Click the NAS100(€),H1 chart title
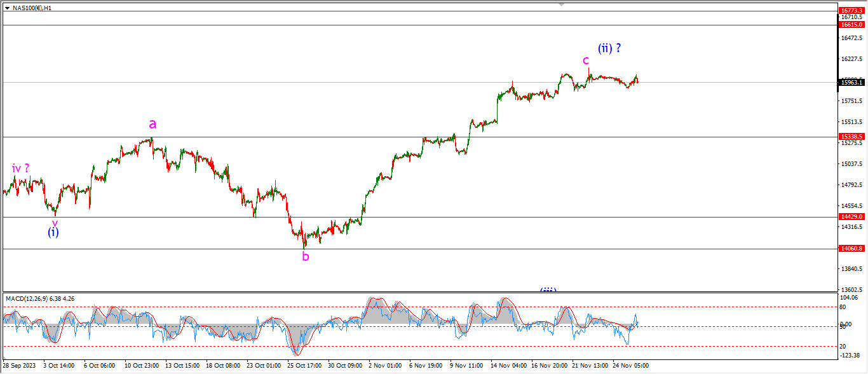Image resolution: width=868 pixels, height=374 pixels. (x=32, y=8)
